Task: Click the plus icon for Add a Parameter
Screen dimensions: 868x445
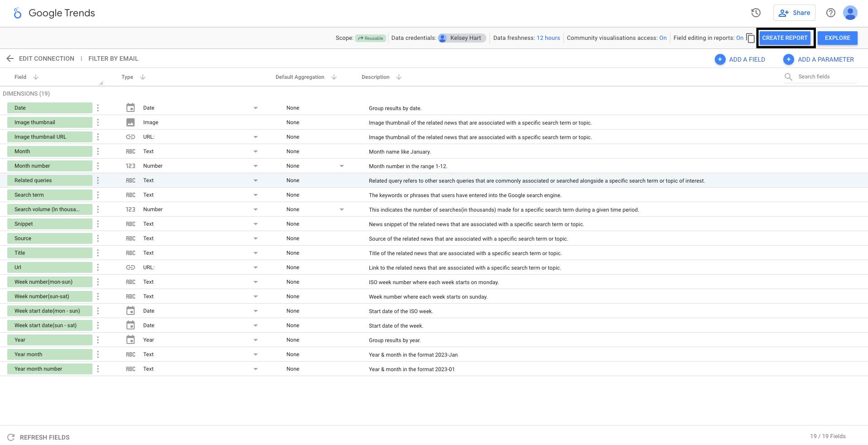Action: pyautogui.click(x=789, y=59)
